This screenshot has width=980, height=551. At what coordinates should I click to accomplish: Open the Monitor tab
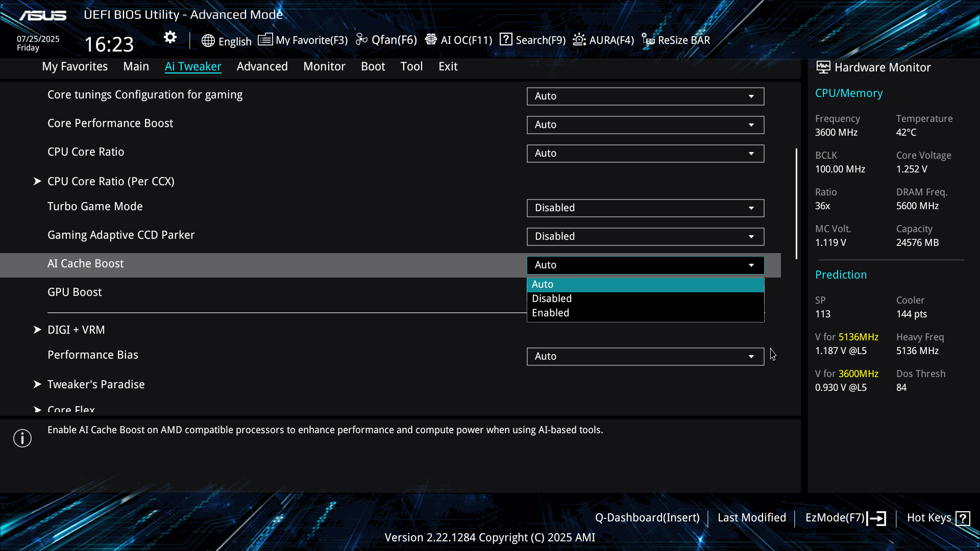pyautogui.click(x=324, y=66)
